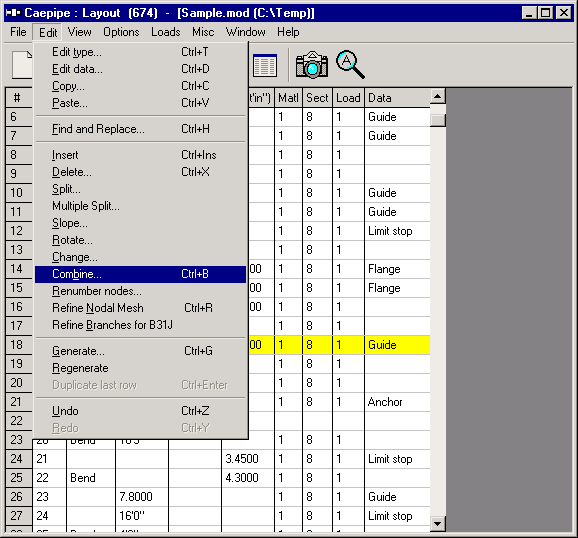Click the # column header
This screenshot has width=578, height=538.
click(x=18, y=98)
